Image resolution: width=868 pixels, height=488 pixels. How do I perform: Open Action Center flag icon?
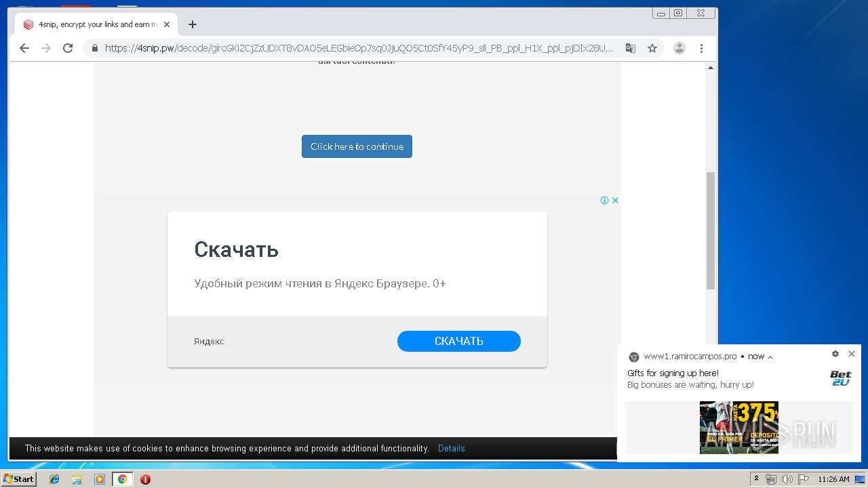804,479
